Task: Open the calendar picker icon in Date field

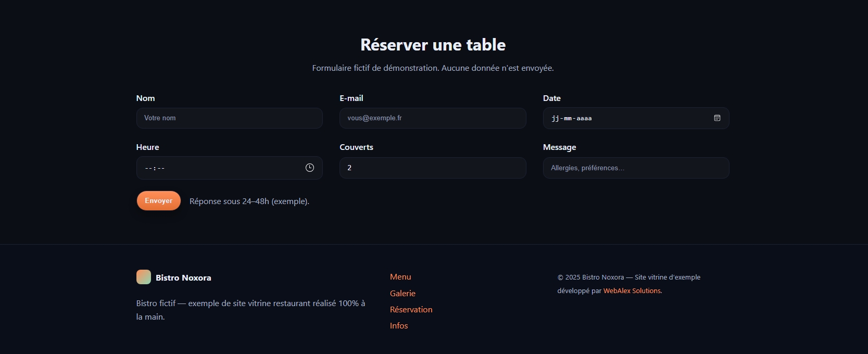Action: (x=717, y=118)
